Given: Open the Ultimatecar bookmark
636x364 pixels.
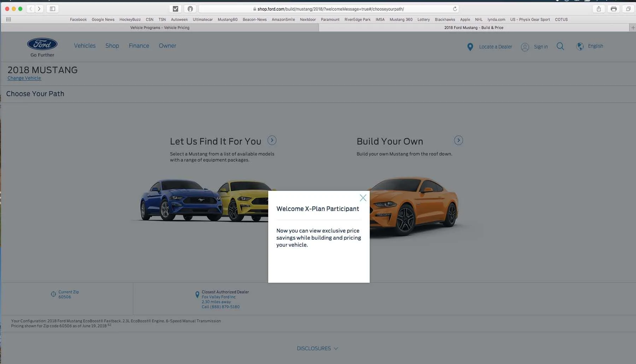Looking at the screenshot, I should tap(202, 19).
